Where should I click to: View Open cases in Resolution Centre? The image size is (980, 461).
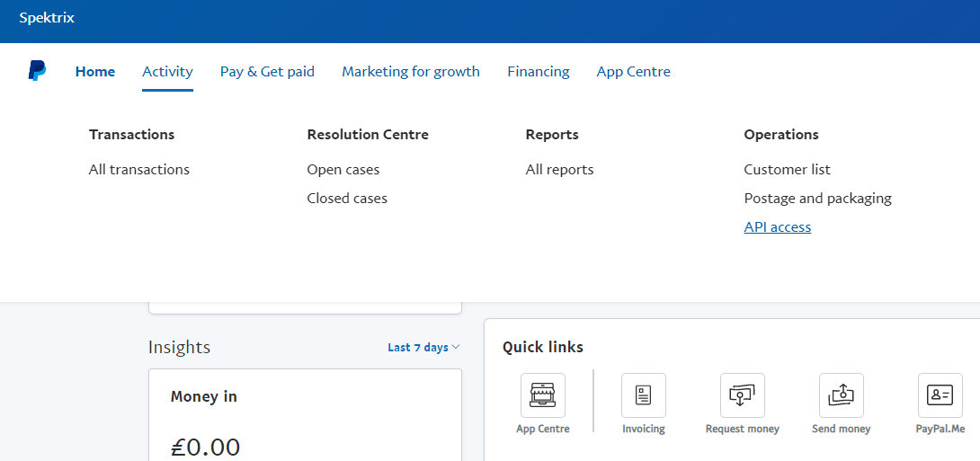click(343, 169)
